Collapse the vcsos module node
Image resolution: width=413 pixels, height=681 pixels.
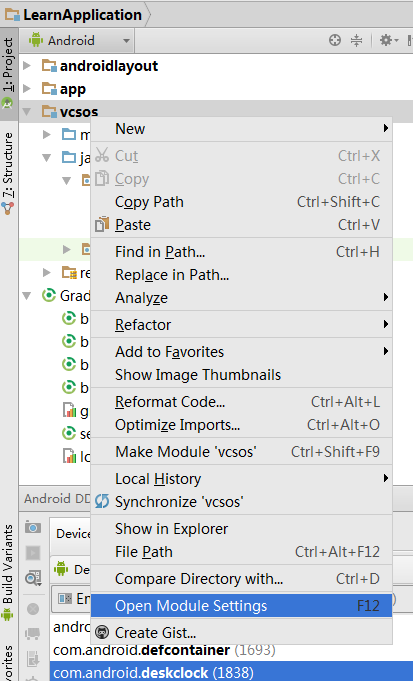tap(27, 112)
